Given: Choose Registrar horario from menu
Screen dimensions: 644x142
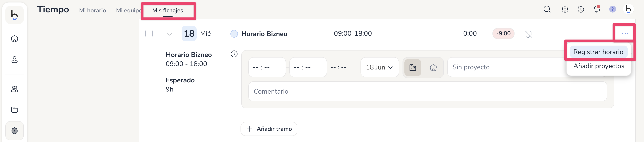Looking at the screenshot, I should tap(598, 52).
